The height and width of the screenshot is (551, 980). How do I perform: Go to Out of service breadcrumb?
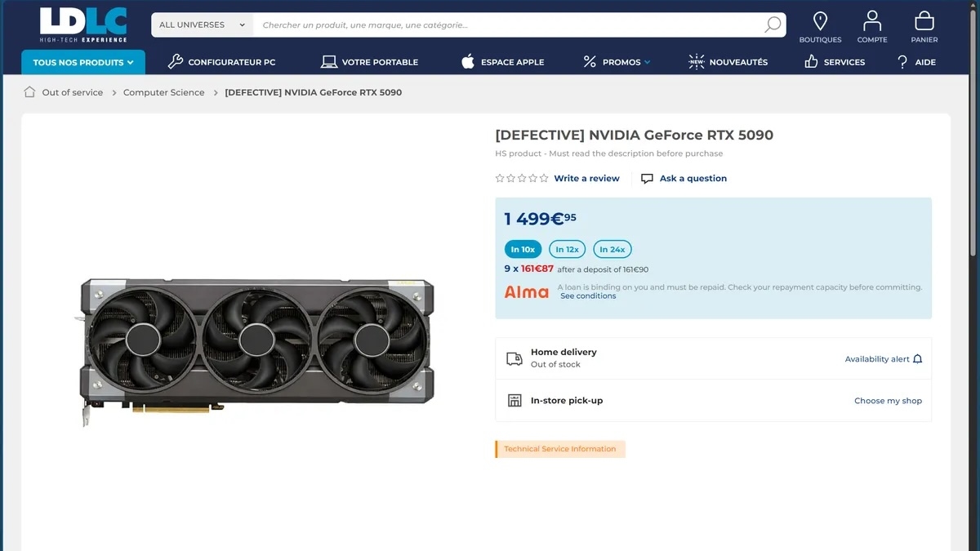73,92
